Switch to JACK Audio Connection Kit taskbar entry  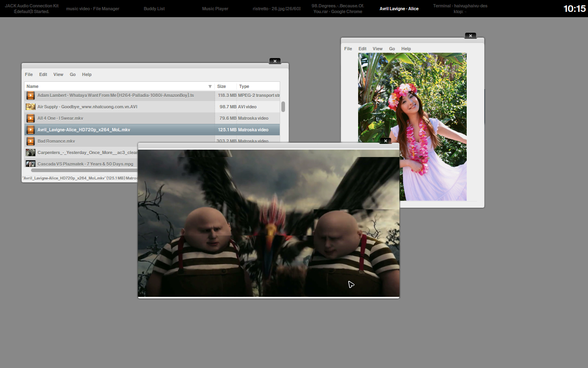[31, 9]
